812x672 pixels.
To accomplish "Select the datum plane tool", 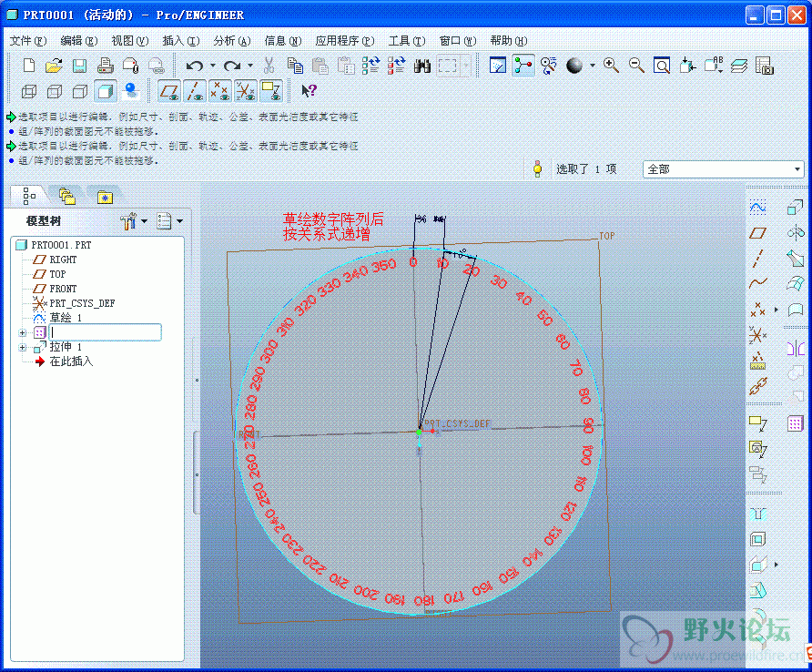I will [x=757, y=233].
